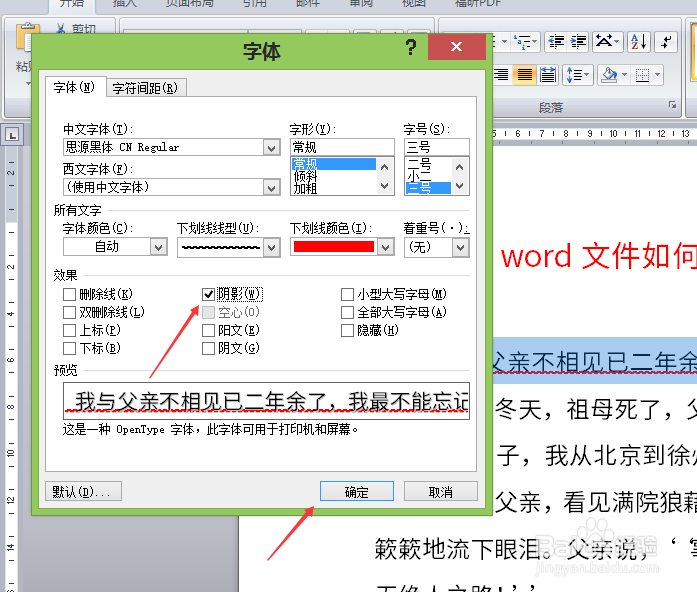Click the shading paint bucket icon
Image resolution: width=697 pixels, height=592 pixels.
[x=608, y=75]
